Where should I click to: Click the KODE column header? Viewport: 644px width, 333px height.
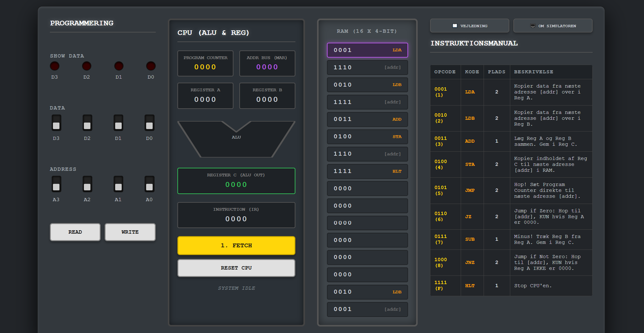tap(472, 72)
